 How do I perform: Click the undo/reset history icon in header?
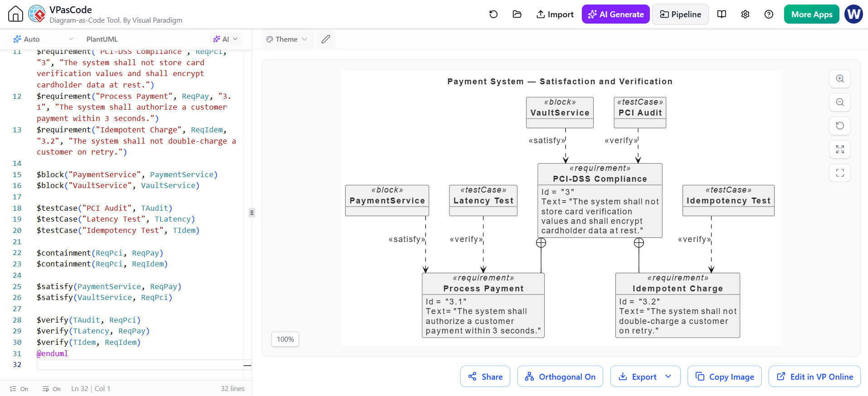pyautogui.click(x=493, y=14)
